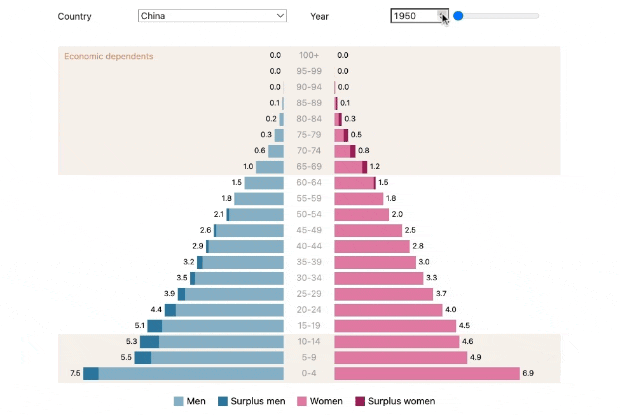Click the women's 25-29 bar labeled 3.7
This screenshot has height=415, width=620.
384,294
